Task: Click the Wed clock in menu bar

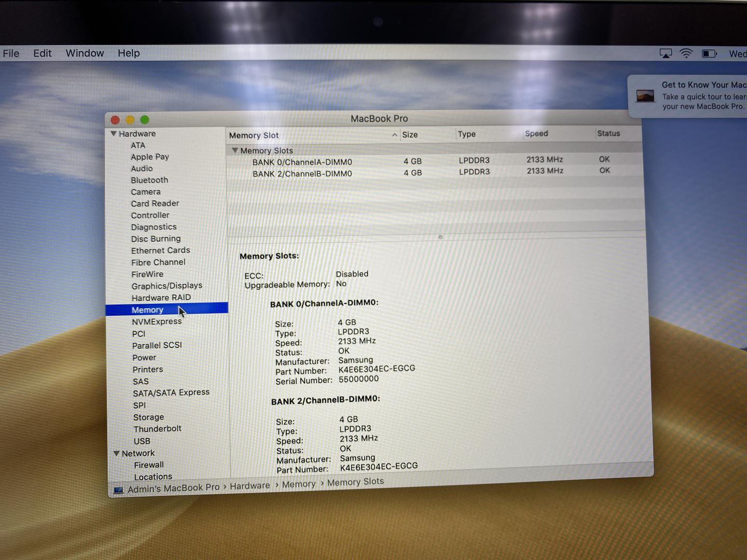Action: (x=738, y=54)
